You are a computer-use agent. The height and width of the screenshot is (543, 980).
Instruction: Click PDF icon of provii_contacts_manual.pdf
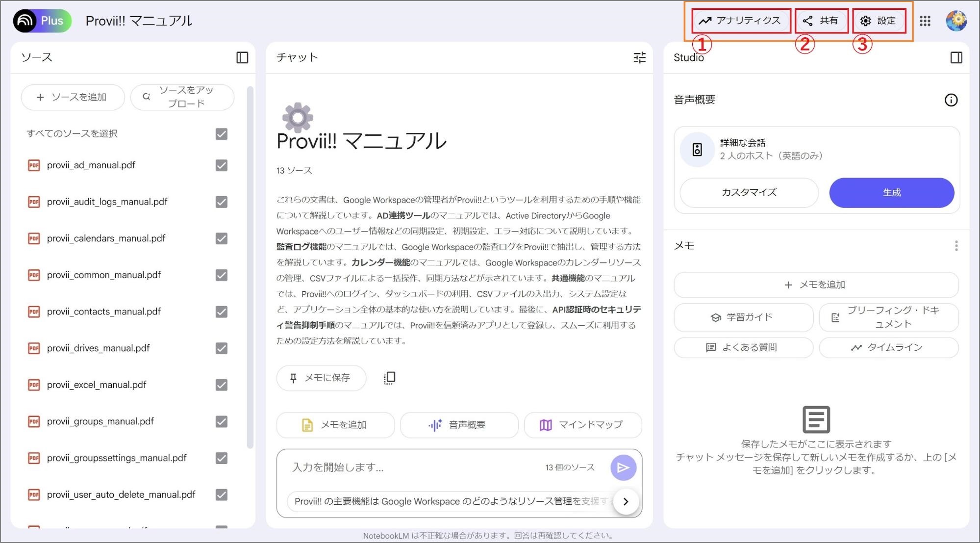[x=34, y=312]
